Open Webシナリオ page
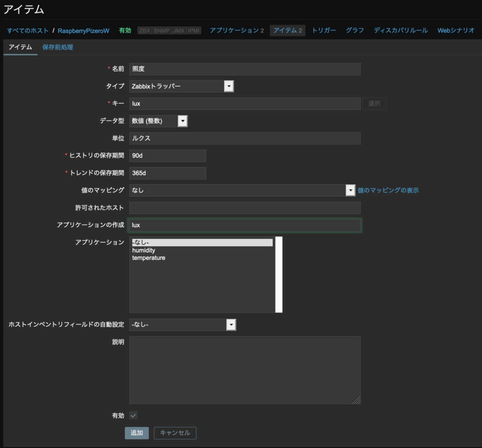 point(456,30)
